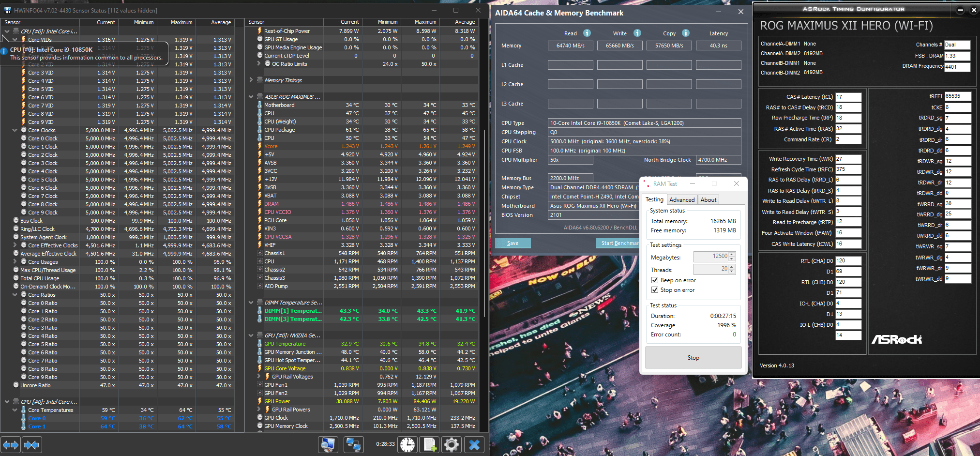Start logging with the sheet-plus icon
The image size is (980, 456).
pos(430,444)
